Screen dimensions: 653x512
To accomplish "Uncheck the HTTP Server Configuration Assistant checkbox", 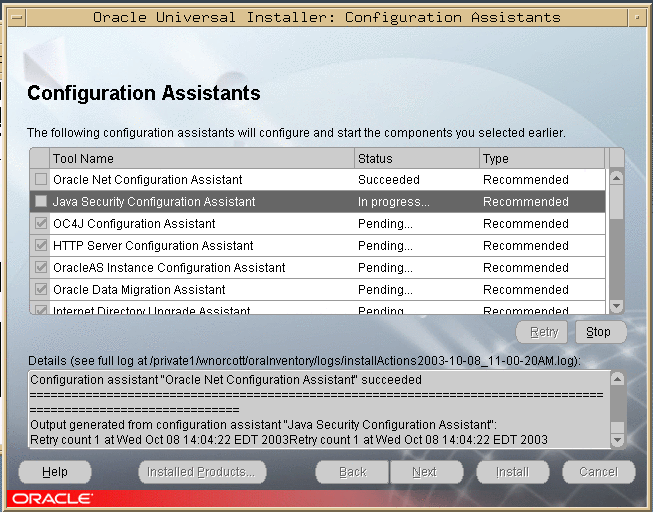I will (41, 245).
